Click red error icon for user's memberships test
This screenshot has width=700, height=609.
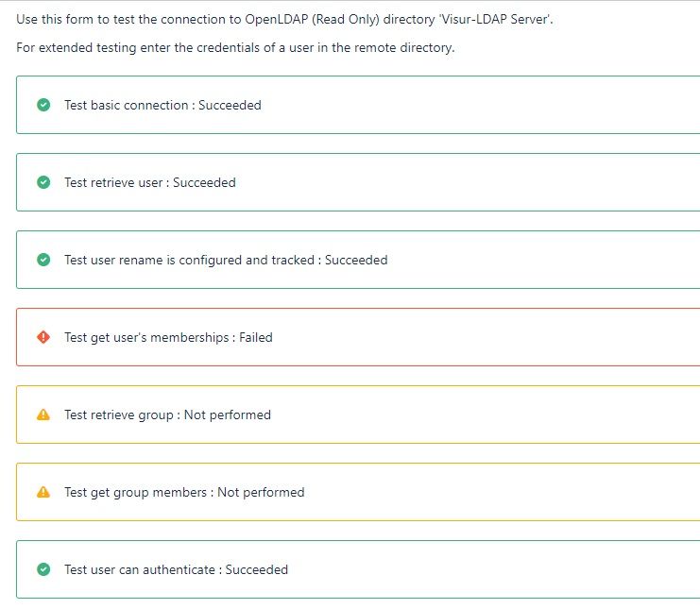coord(43,337)
